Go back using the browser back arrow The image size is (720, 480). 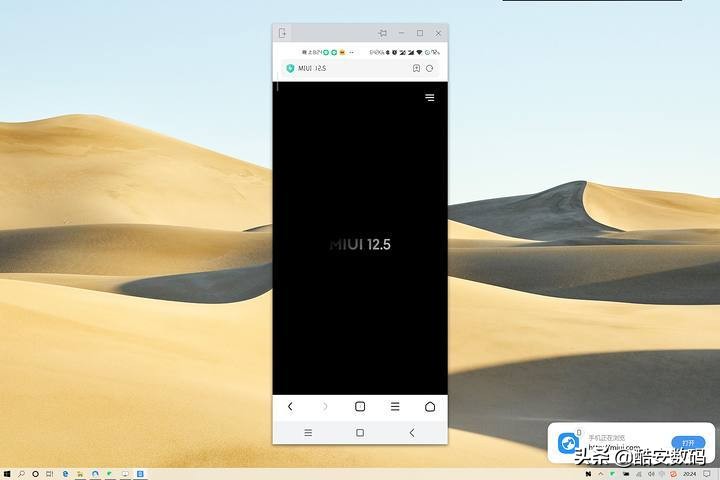[290, 407]
